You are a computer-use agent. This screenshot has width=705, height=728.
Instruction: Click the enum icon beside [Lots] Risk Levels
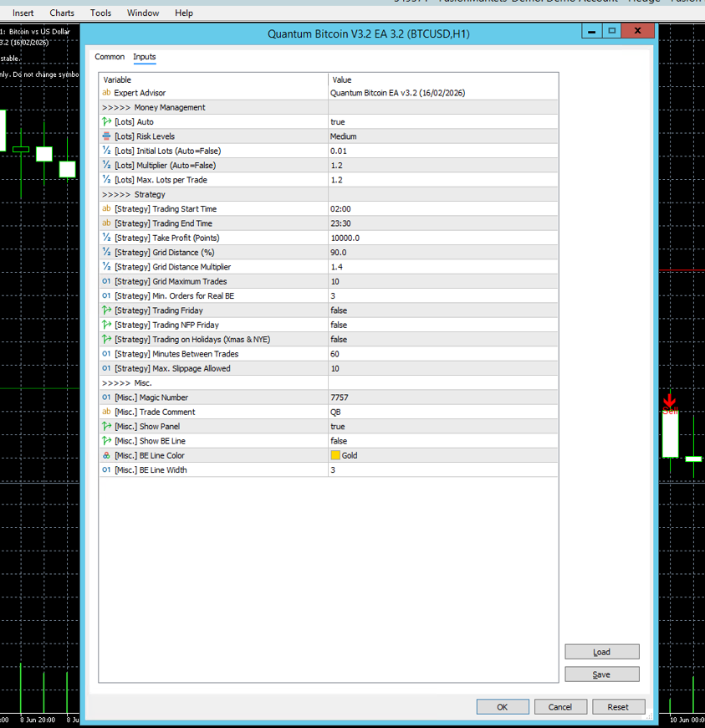106,136
